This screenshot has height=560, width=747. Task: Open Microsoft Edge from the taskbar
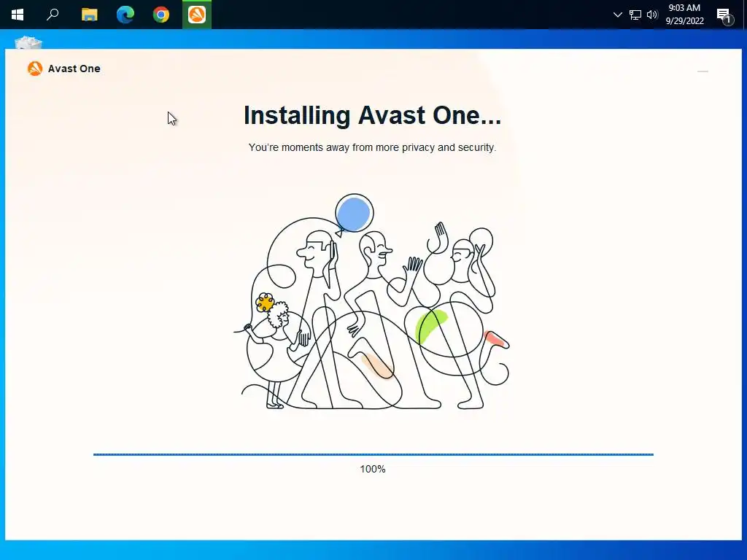point(125,15)
